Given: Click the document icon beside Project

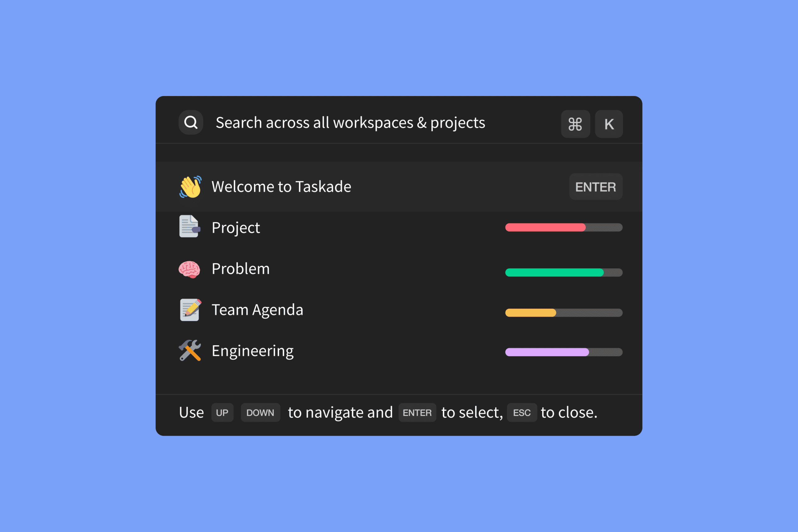Looking at the screenshot, I should point(190,227).
